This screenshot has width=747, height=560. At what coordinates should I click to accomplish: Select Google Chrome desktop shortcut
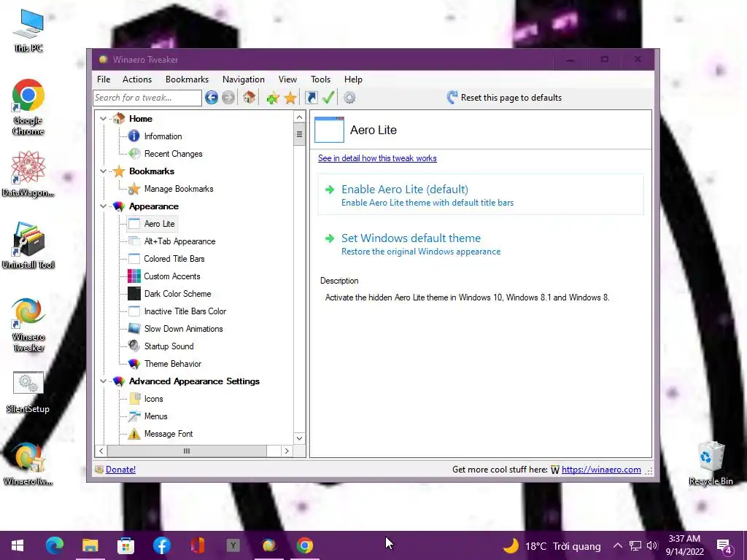(x=28, y=107)
